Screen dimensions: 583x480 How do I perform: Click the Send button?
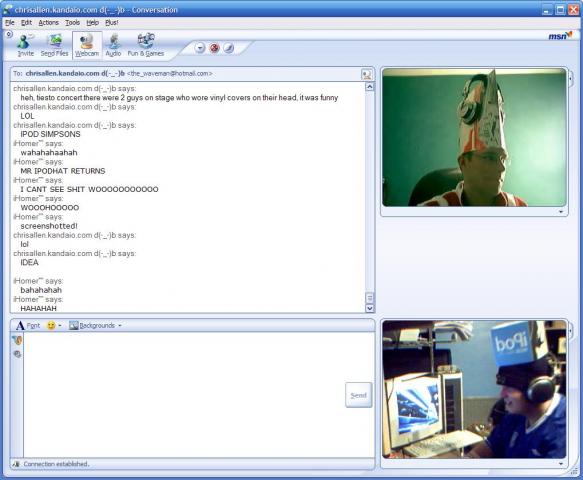358,395
